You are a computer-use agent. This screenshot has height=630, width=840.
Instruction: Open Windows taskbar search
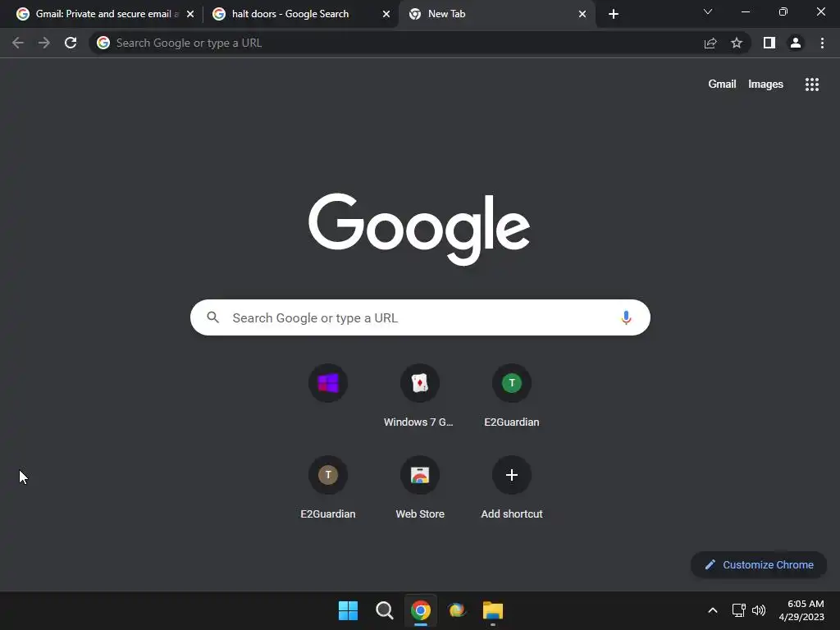384,610
